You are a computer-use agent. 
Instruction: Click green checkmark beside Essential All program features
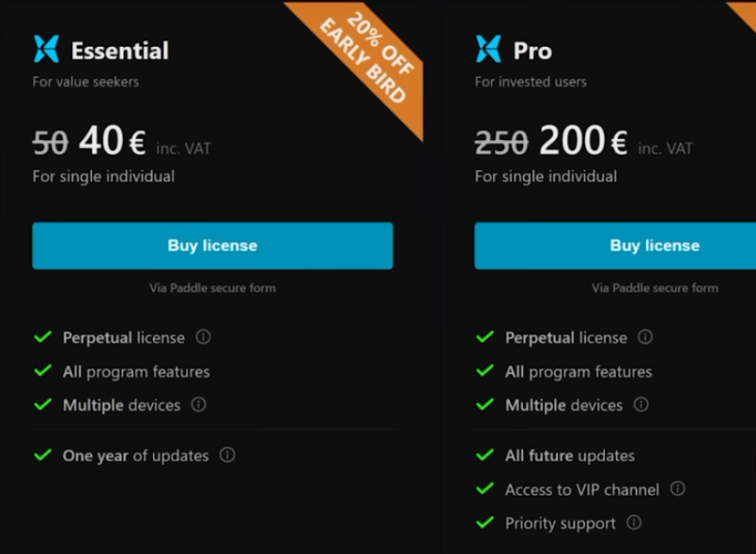(42, 371)
